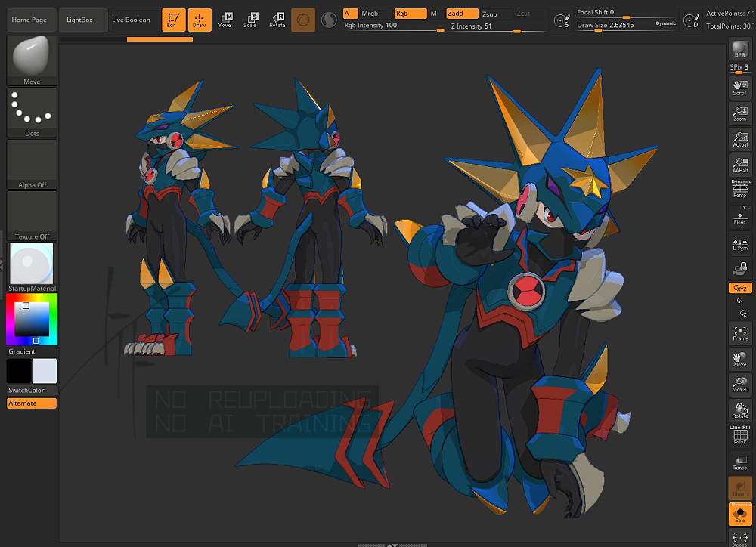This screenshot has width=756, height=547.
Task: Click the Zoom3D icon
Action: click(x=740, y=385)
